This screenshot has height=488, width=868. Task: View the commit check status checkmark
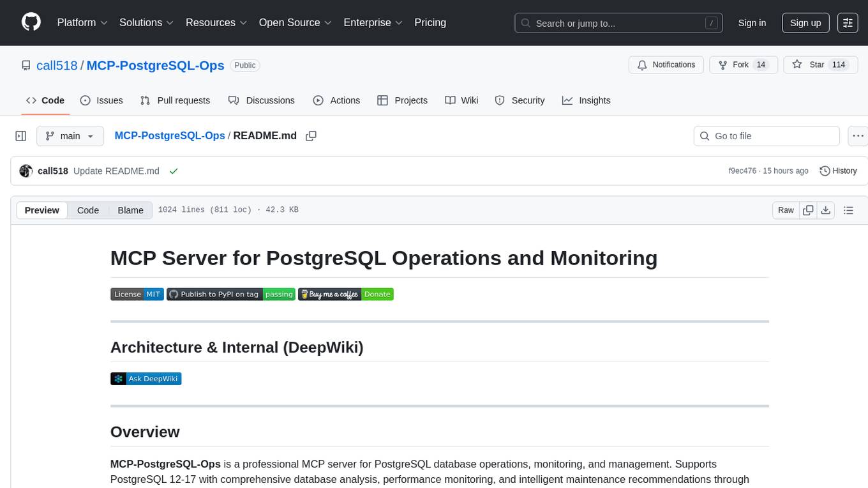[x=174, y=171]
